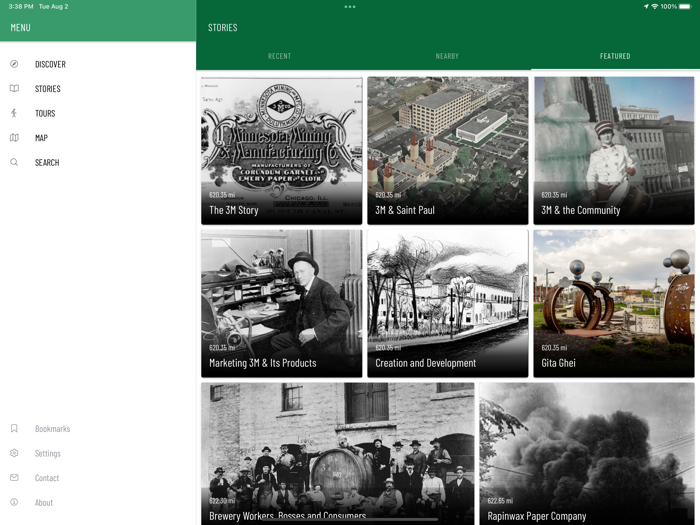Image resolution: width=700 pixels, height=525 pixels.
Task: Tap the 3:38 PM clock
Action: [21, 6]
